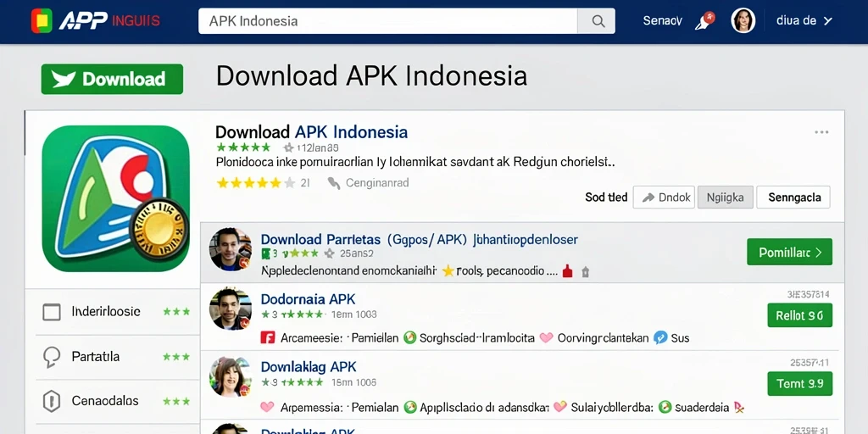
Task: Click the Senngacla button
Action: (793, 197)
